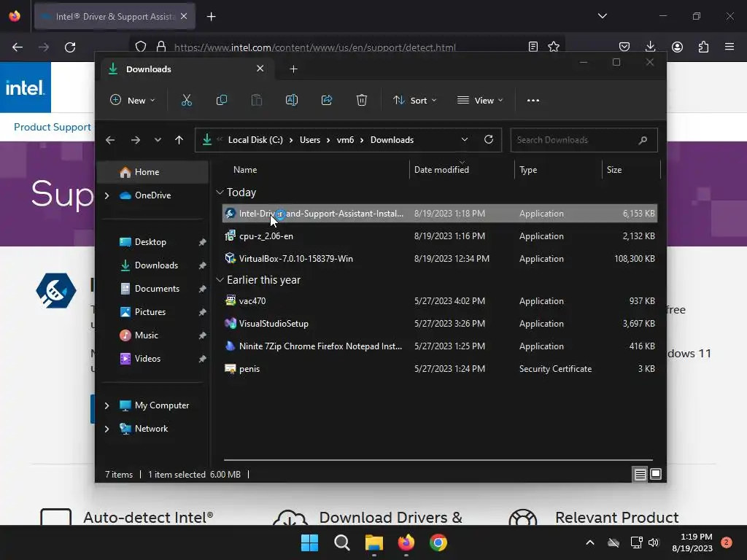Collapse the Today group
The height and width of the screenshot is (560, 747).
point(220,192)
